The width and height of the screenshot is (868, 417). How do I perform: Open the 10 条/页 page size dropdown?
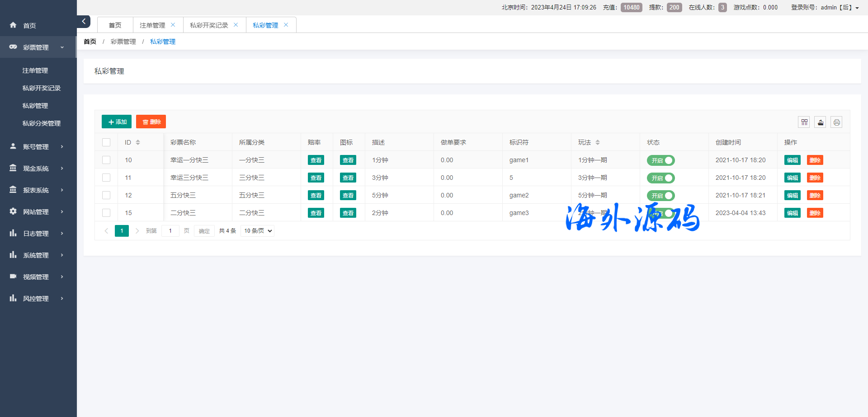(x=258, y=231)
